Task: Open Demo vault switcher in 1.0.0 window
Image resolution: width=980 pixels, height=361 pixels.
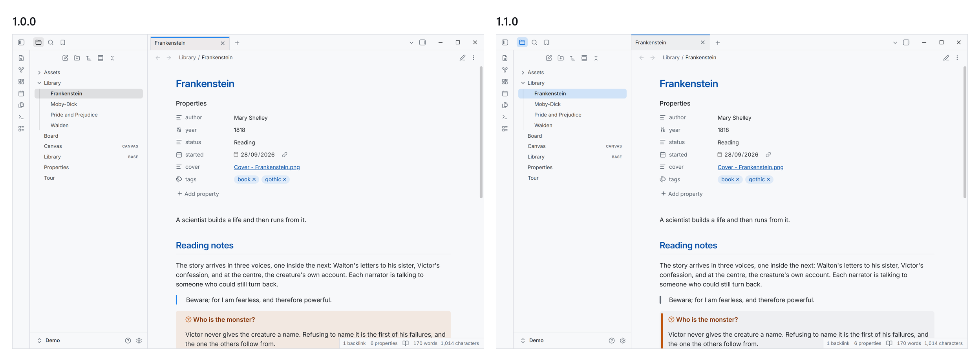Action: (x=49, y=341)
